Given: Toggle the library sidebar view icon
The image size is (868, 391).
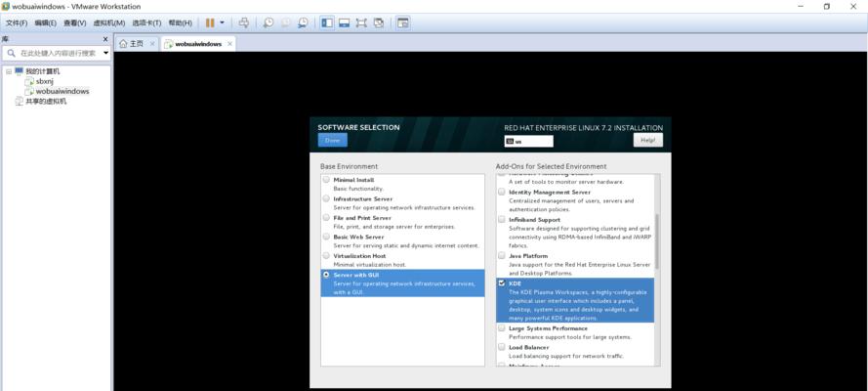Looking at the screenshot, I should (327, 22).
